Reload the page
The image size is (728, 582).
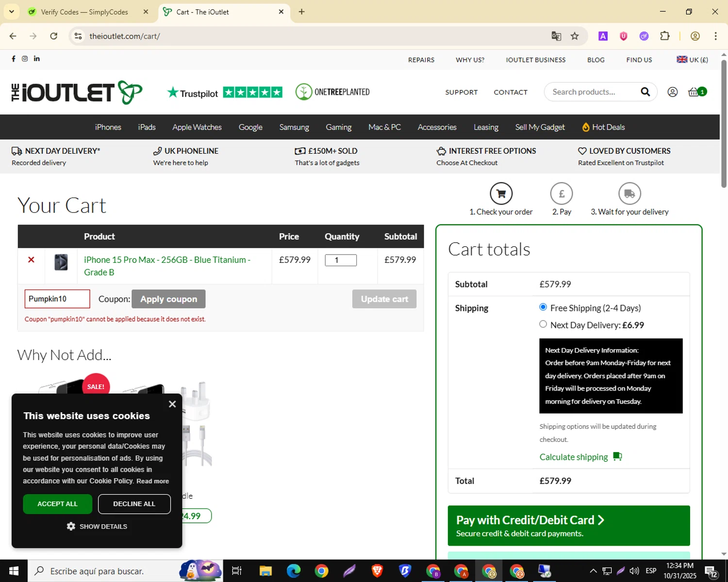tap(54, 36)
